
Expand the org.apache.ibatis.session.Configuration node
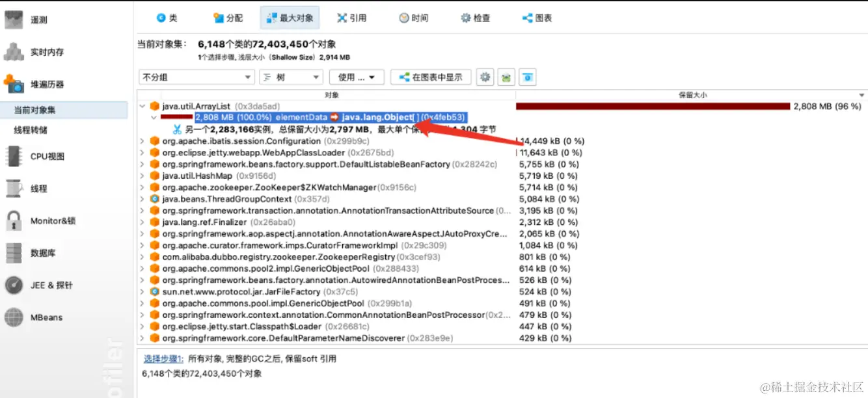click(142, 141)
